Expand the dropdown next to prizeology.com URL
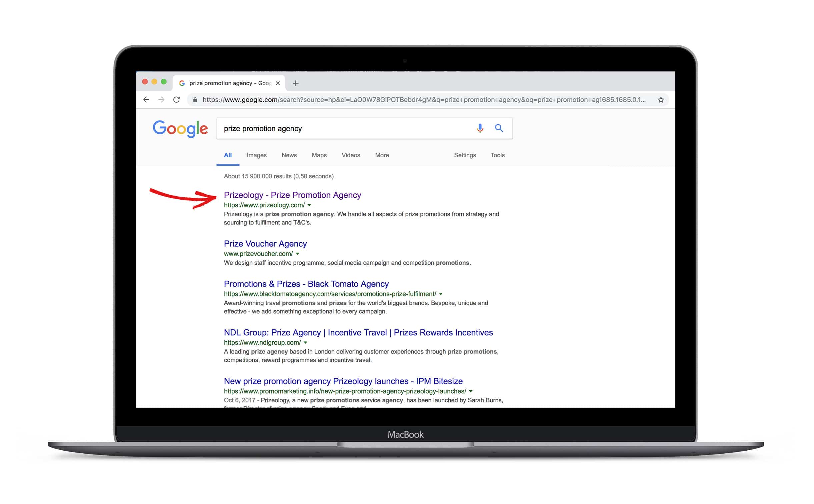814x504 pixels. click(309, 205)
